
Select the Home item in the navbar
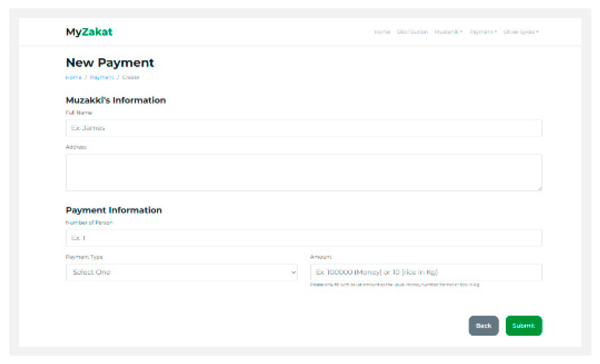382,32
